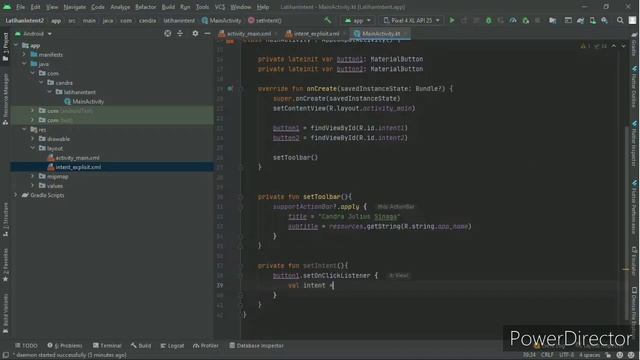Expand Gradle Scripts node
The height and width of the screenshot is (360, 640).
point(16,195)
